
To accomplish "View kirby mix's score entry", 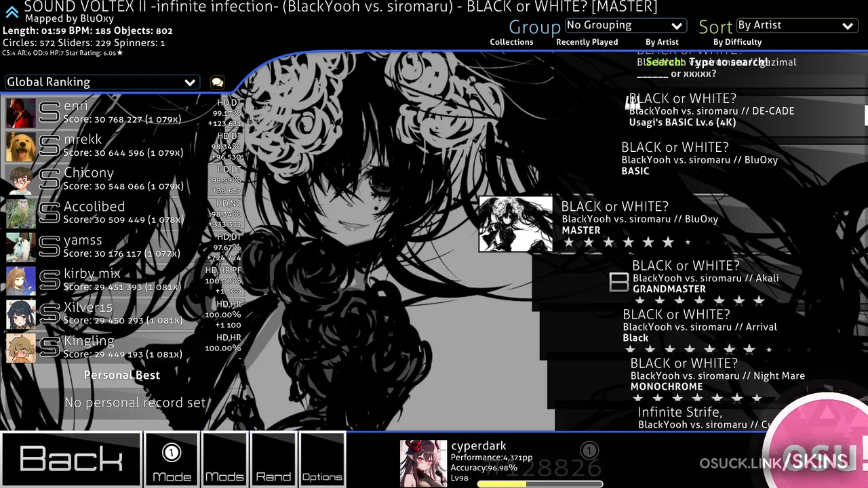I will click(x=123, y=280).
